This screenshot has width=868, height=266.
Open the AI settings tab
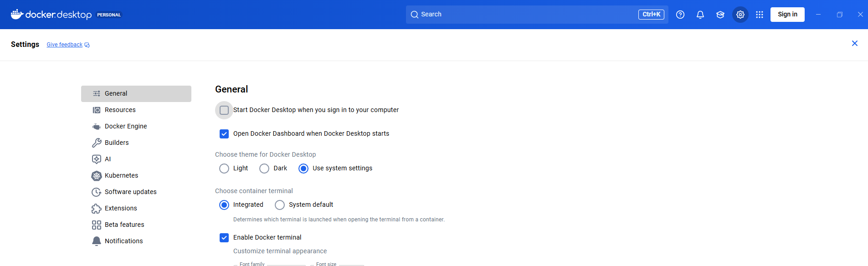point(136,159)
